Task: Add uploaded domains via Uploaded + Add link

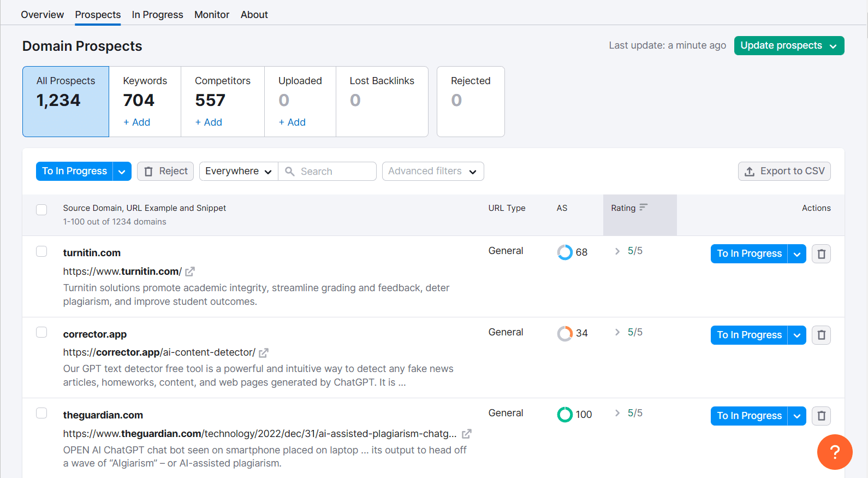Action: 292,122
